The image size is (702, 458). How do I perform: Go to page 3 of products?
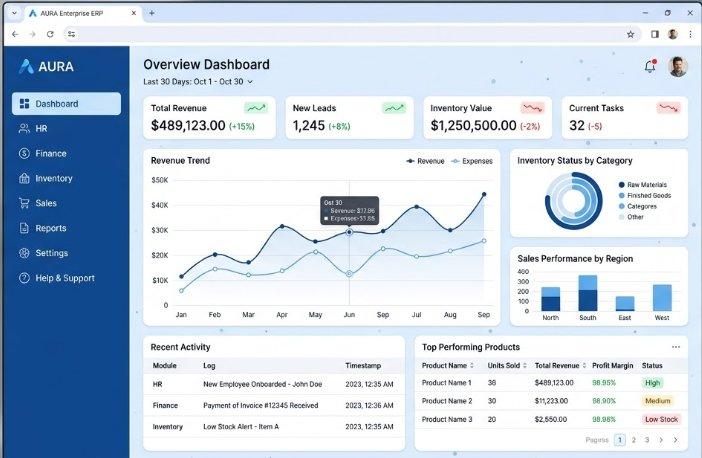click(647, 440)
